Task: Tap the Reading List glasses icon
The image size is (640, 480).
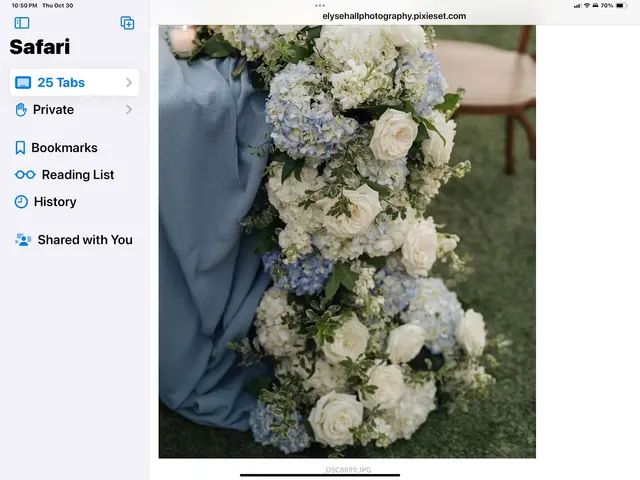Action: tap(25, 175)
